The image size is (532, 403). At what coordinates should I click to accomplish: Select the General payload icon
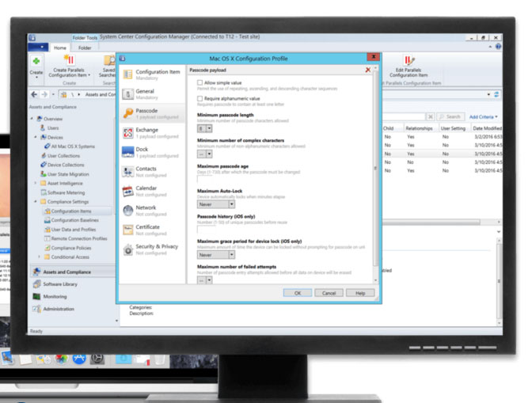pos(127,94)
